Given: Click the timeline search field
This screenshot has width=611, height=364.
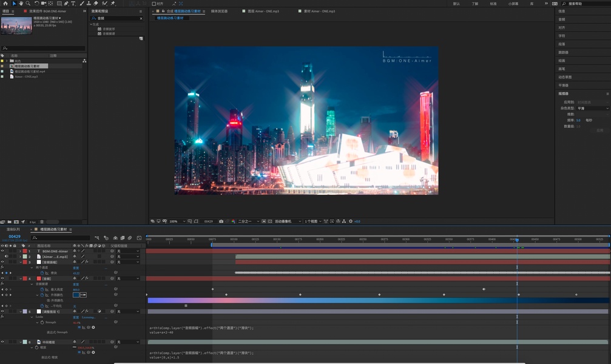Looking at the screenshot, I should pos(61,238).
